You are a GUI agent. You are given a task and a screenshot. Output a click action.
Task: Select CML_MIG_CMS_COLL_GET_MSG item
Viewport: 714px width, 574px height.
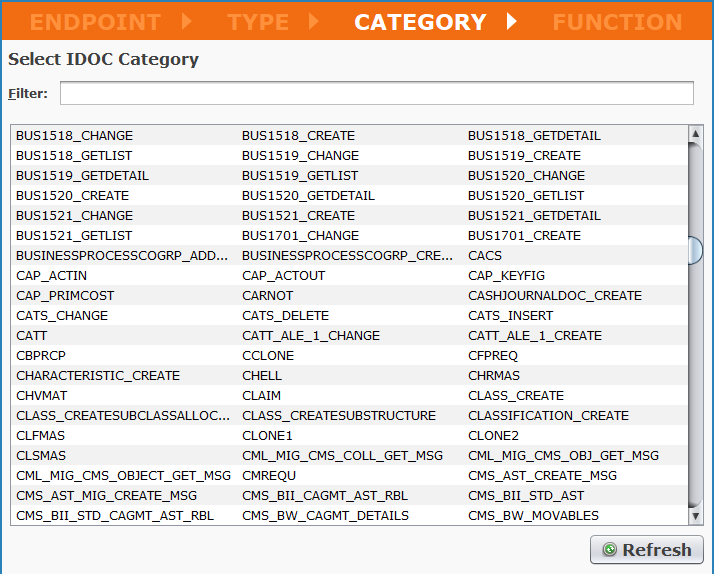click(x=342, y=455)
